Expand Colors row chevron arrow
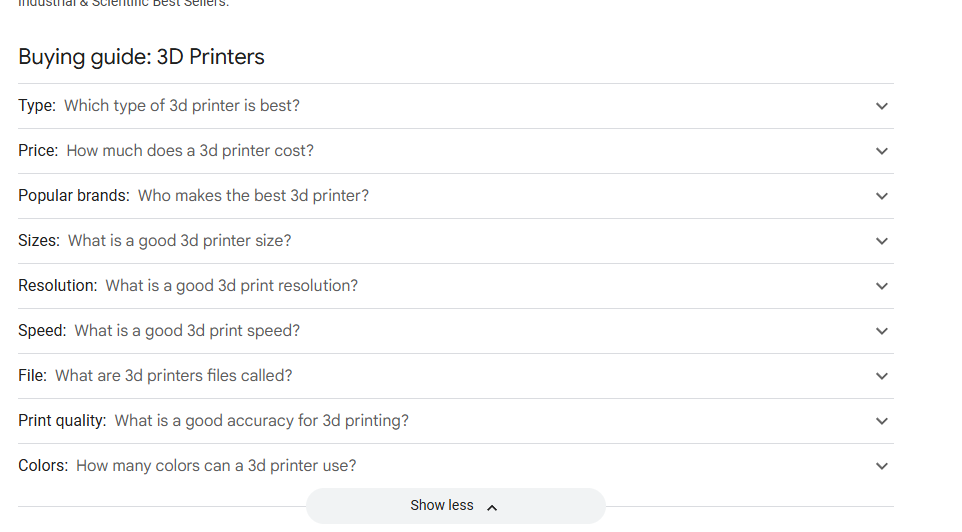This screenshot has width=962, height=532. (881, 466)
